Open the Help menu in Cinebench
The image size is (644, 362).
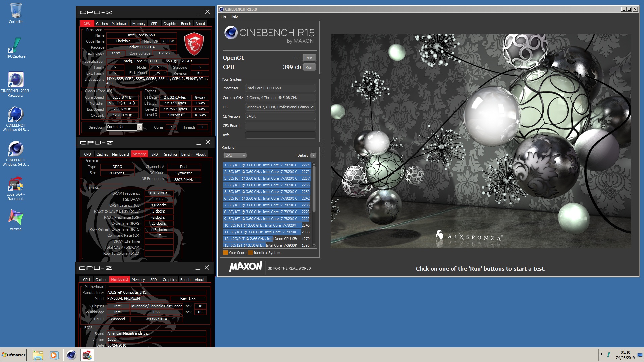click(234, 16)
